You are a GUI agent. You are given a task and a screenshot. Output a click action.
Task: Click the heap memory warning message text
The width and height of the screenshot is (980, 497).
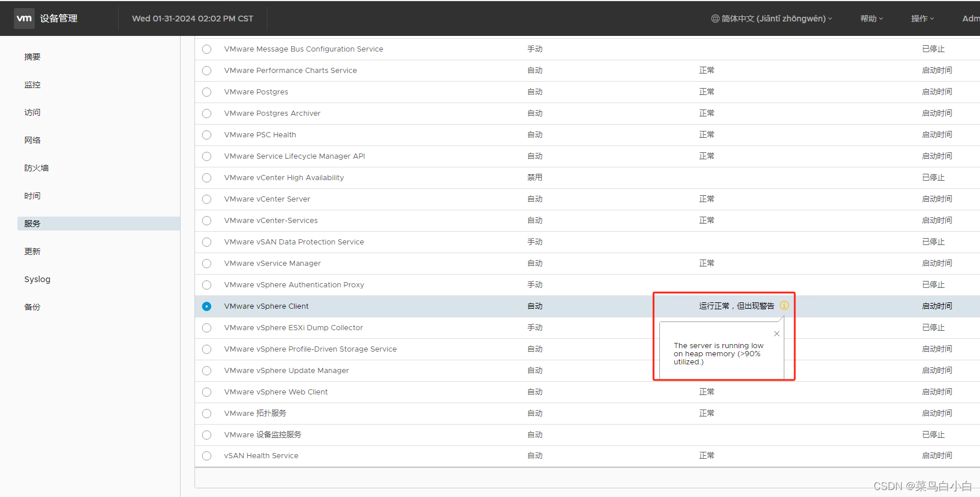click(718, 354)
